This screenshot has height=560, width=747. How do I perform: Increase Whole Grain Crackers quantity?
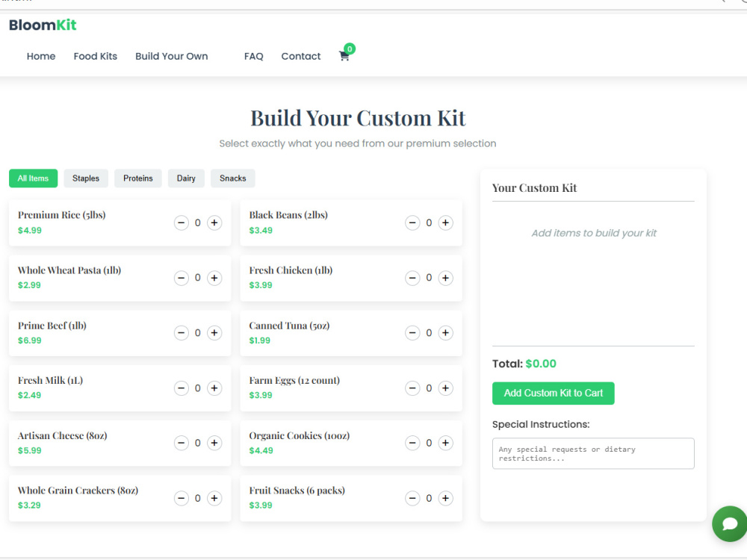tap(214, 498)
